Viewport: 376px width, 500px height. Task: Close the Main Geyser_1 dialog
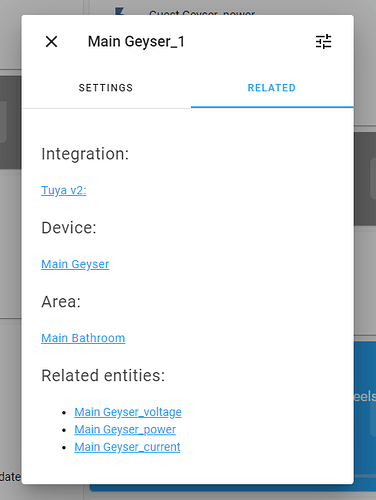(x=51, y=42)
